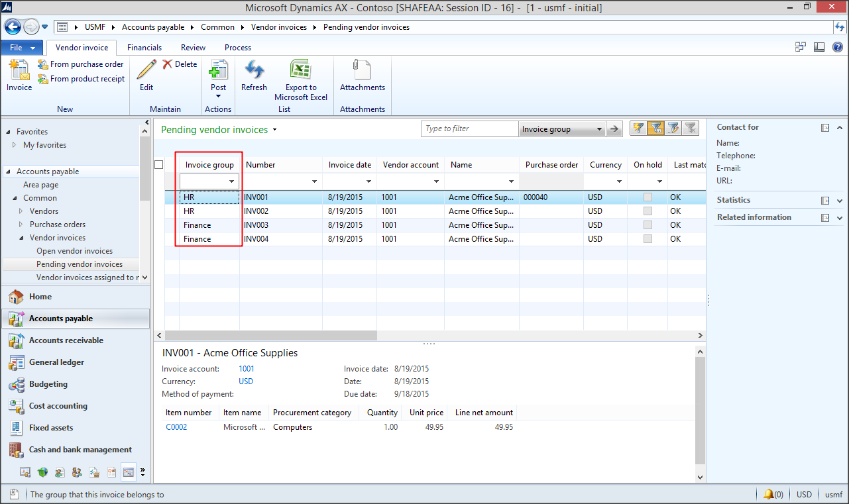The width and height of the screenshot is (849, 504).
Task: Switch to the Review ribbon tab
Action: pyautogui.click(x=193, y=48)
